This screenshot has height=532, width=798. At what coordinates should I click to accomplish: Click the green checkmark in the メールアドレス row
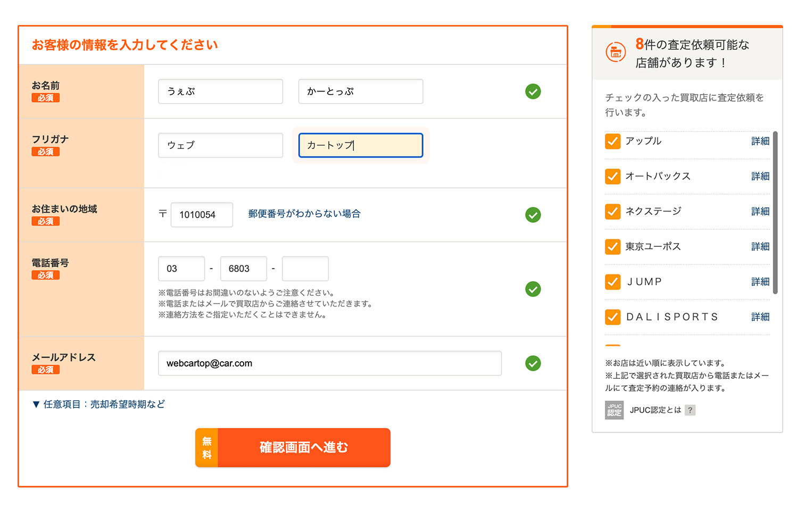[533, 363]
